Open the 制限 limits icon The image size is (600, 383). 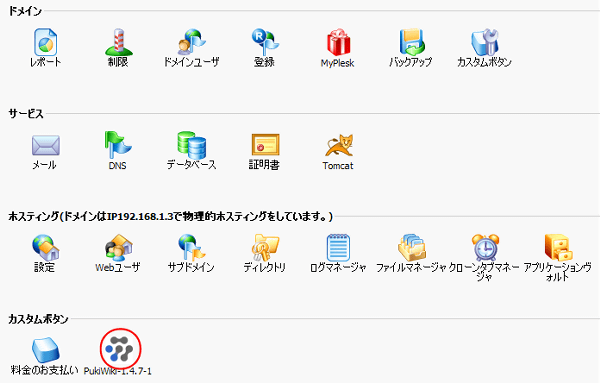(119, 42)
